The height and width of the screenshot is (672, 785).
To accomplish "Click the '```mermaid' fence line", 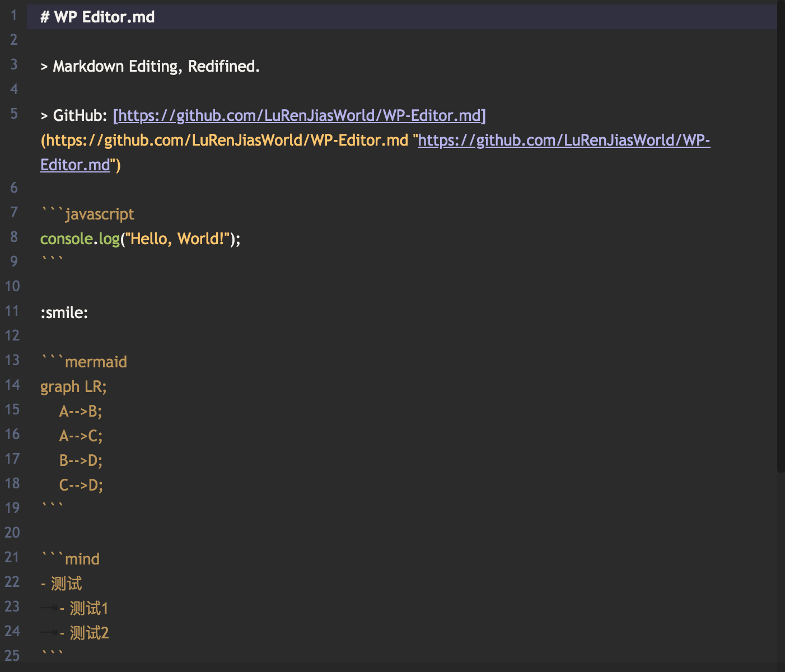I will coord(84,362).
